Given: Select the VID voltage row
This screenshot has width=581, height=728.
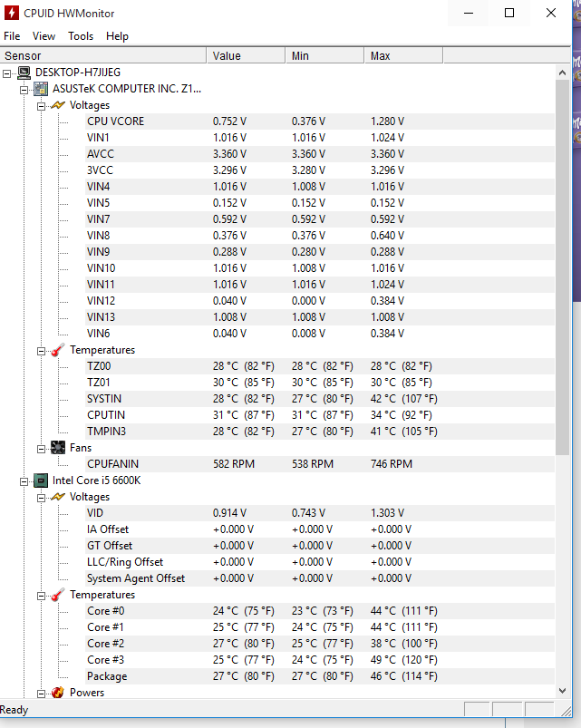Looking at the screenshot, I should pos(320,513).
